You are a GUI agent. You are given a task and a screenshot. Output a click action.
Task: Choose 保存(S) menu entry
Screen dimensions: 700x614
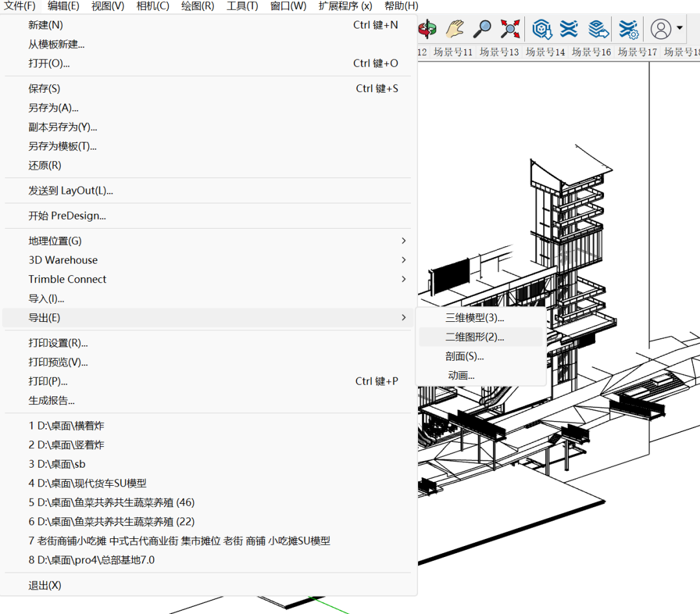click(207, 89)
